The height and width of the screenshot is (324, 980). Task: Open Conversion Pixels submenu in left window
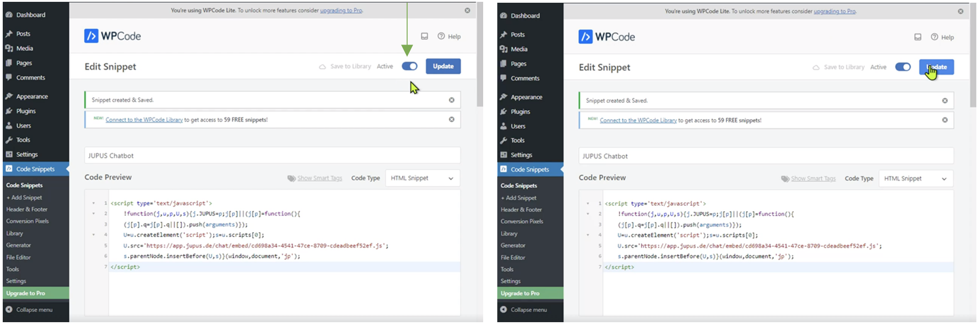[27, 221]
